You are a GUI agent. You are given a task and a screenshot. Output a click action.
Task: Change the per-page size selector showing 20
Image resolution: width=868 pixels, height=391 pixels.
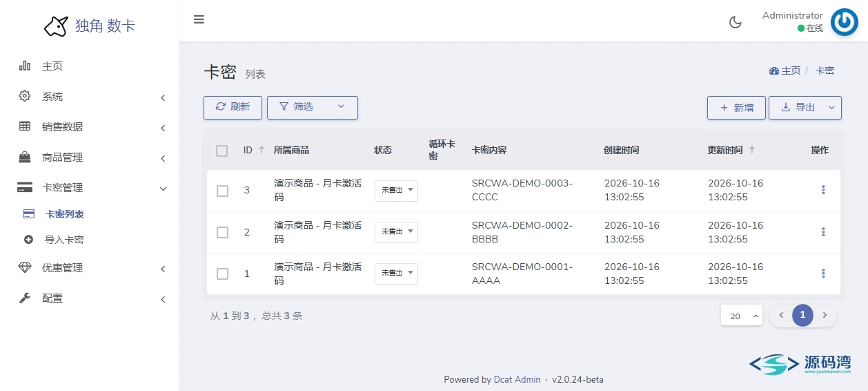pos(742,316)
